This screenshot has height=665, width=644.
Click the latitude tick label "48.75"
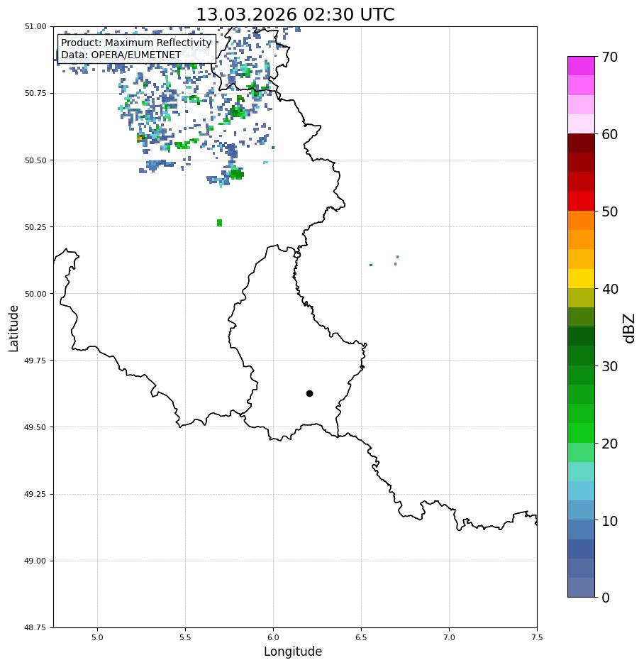pyautogui.click(x=35, y=627)
